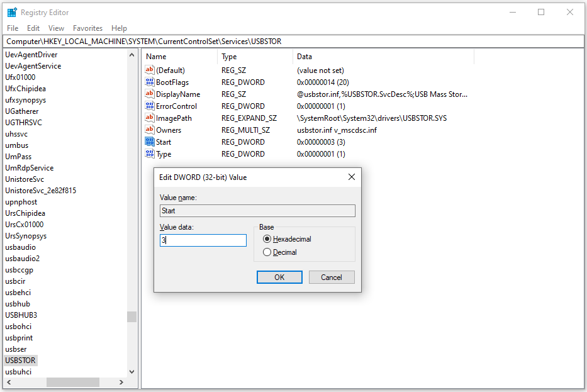
Task: Select the Decimal base option
Action: 280,252
